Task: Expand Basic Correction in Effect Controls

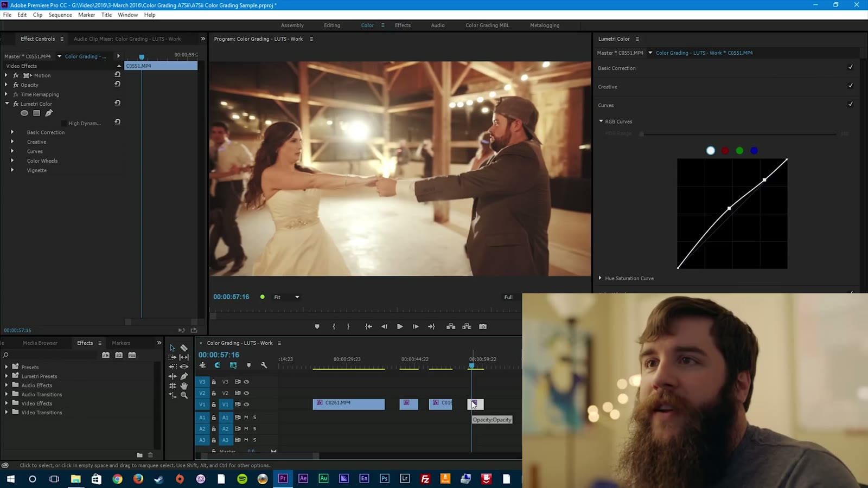Action: click(12, 132)
